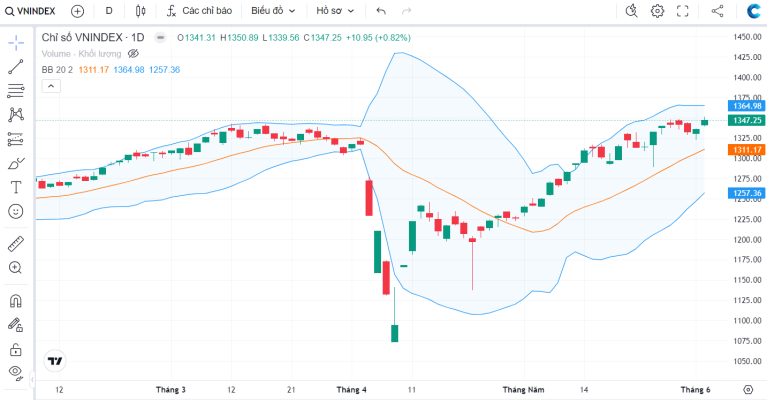Toggle lock all drawing tools
767x400 pixels.
click(16, 350)
